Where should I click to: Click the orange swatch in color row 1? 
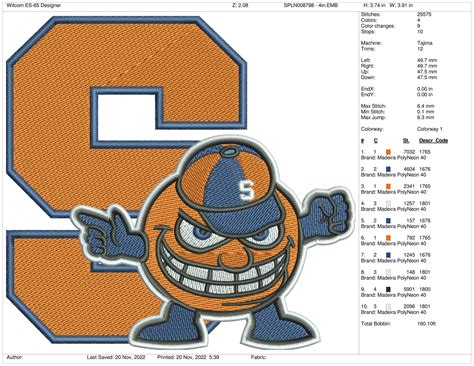coord(388,152)
